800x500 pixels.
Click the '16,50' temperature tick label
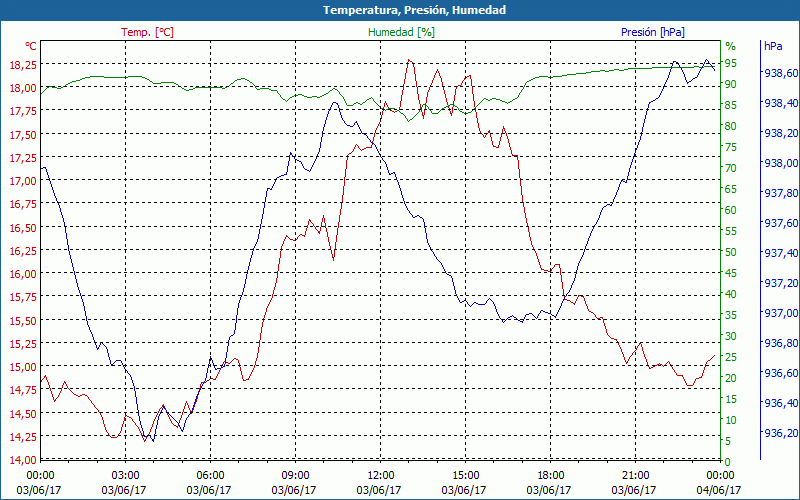[x=23, y=227]
